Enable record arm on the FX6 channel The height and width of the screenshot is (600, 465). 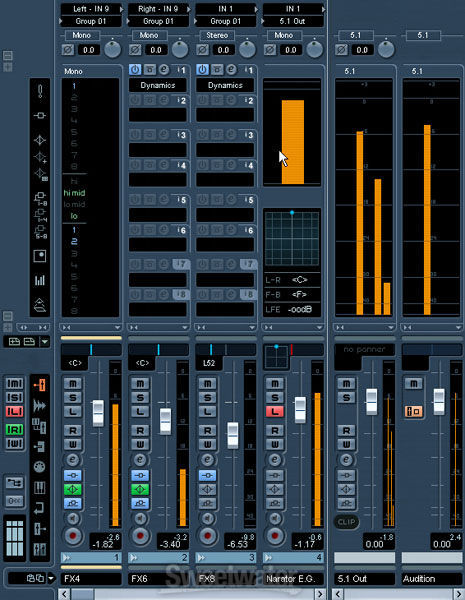pyautogui.click(x=140, y=536)
